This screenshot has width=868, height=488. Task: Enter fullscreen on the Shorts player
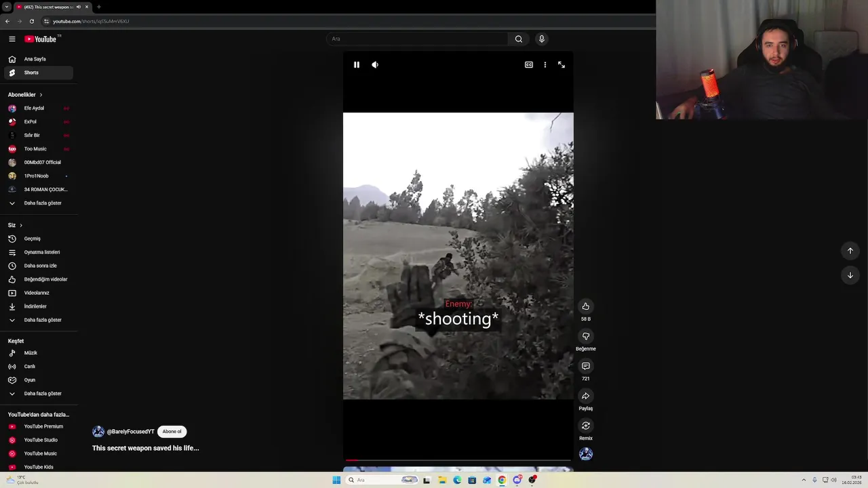pos(561,65)
